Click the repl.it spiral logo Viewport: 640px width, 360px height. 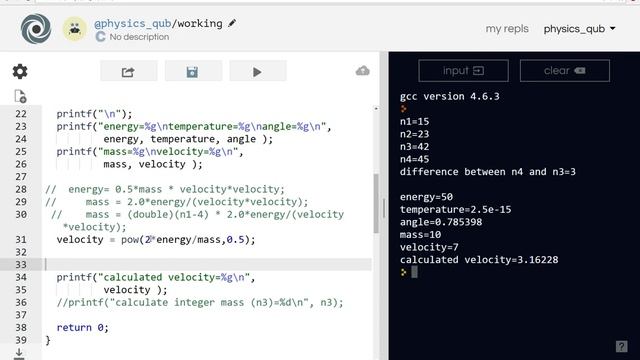pos(36,29)
